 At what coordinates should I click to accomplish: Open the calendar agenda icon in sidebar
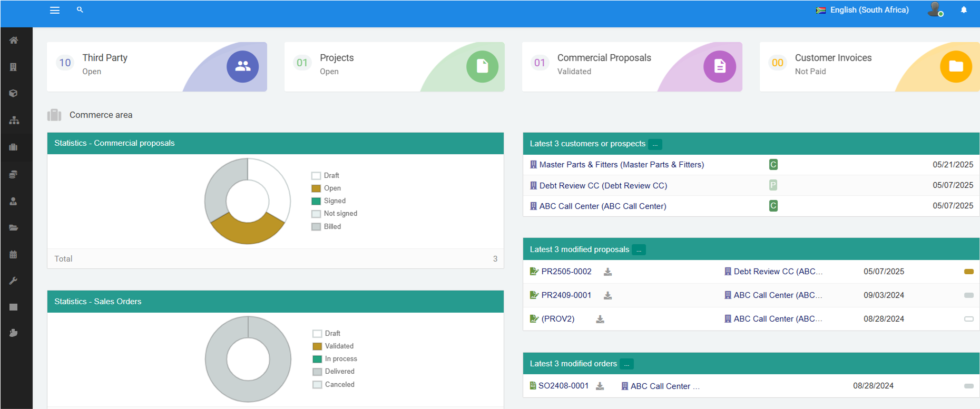pos(14,254)
